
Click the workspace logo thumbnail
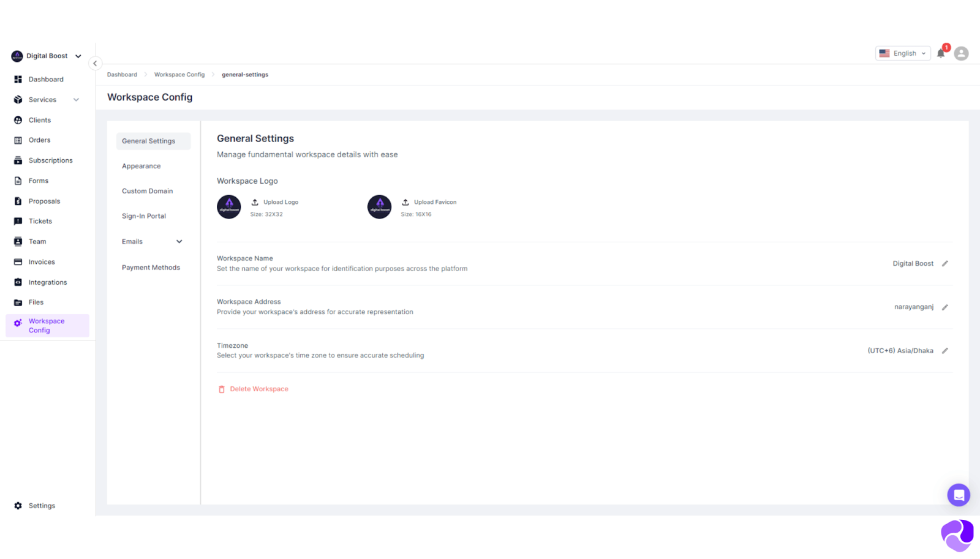pos(229,207)
